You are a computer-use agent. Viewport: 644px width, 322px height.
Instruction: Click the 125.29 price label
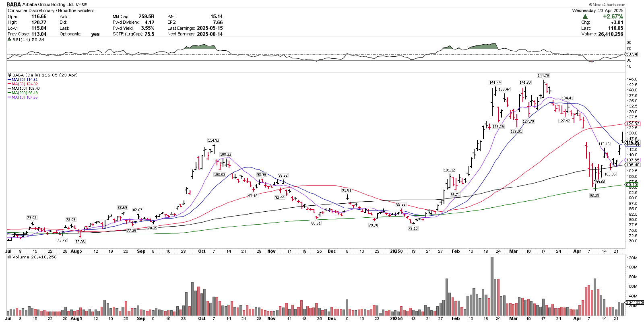[498, 127]
